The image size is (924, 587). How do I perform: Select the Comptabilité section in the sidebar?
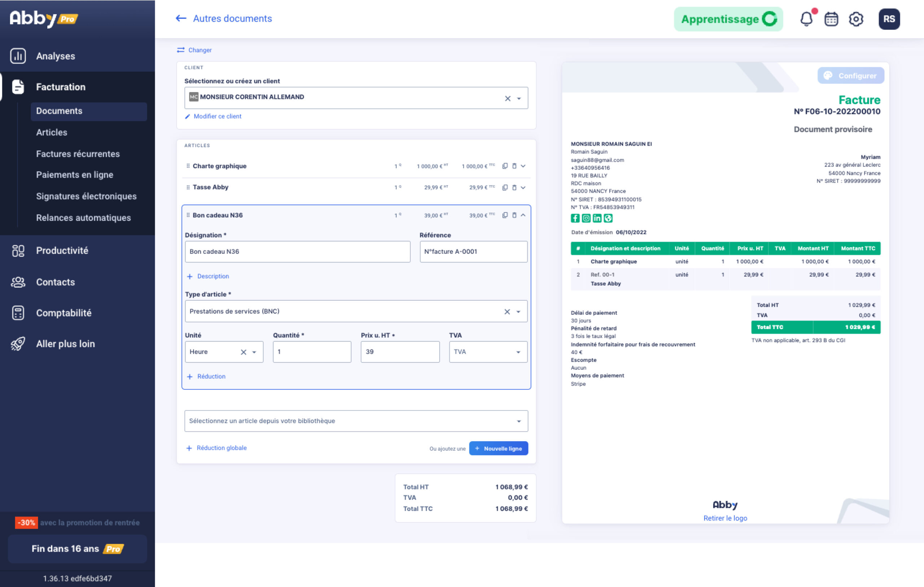[64, 313]
